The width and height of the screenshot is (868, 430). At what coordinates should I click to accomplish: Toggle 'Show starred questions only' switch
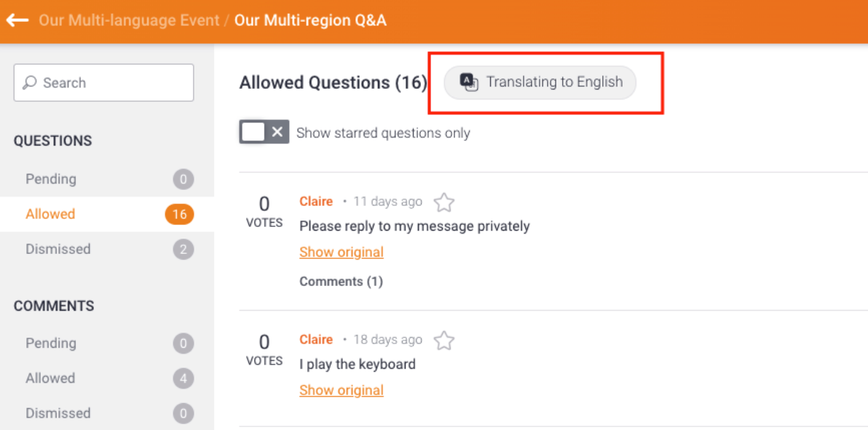[264, 132]
